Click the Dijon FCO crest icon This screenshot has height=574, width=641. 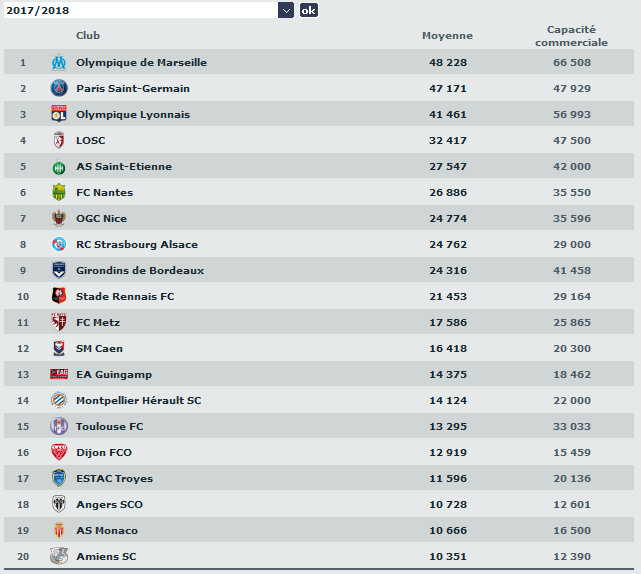click(59, 452)
